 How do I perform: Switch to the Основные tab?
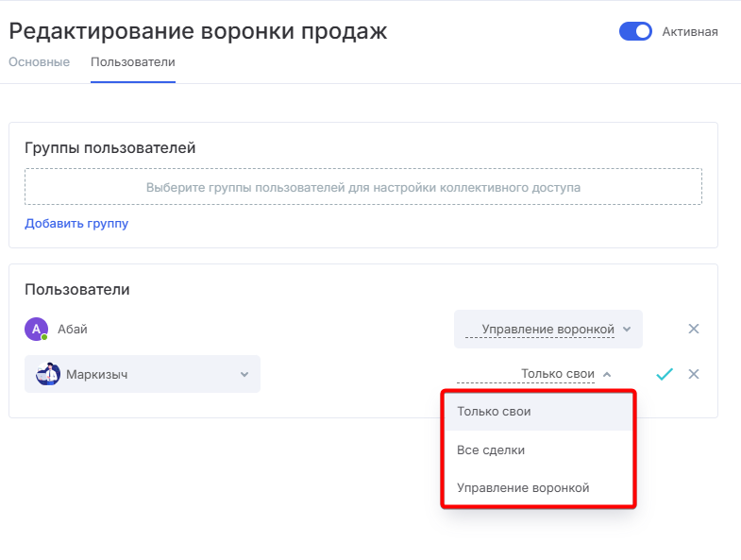[40, 62]
